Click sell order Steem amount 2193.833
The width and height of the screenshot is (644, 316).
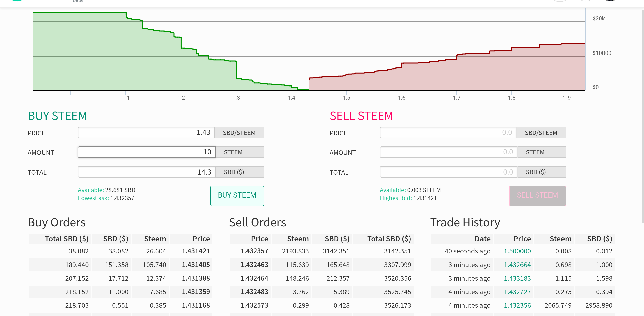[x=295, y=251]
